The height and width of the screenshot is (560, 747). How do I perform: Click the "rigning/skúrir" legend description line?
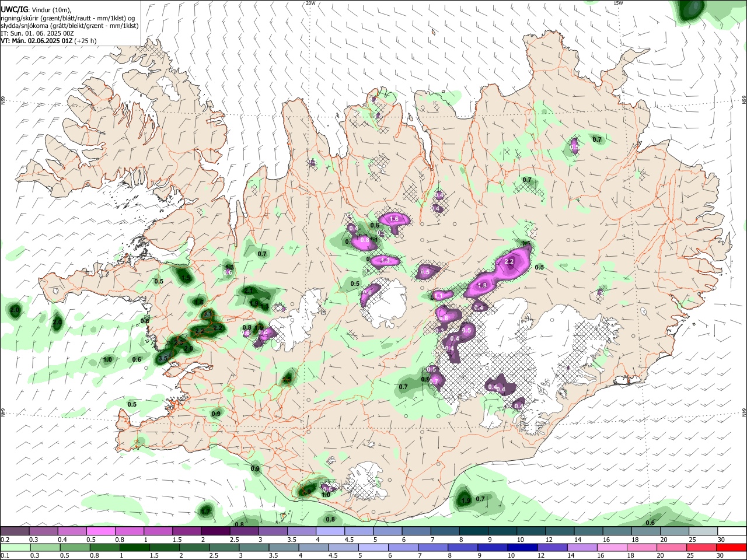pos(69,18)
